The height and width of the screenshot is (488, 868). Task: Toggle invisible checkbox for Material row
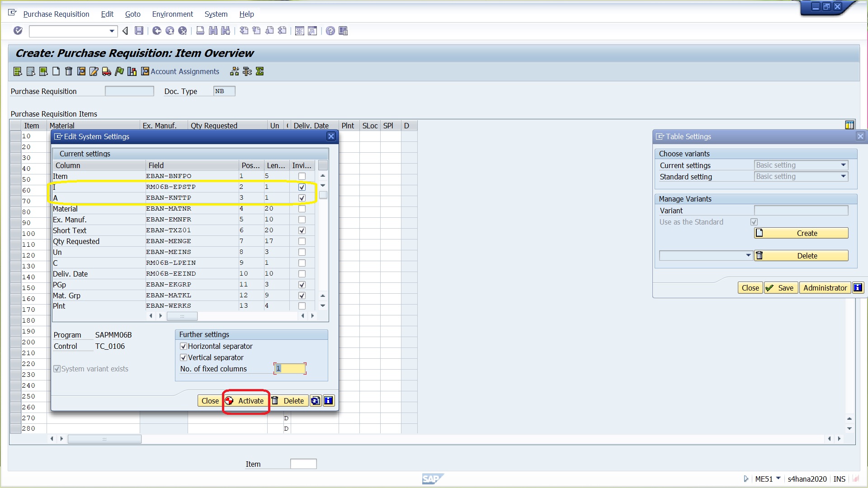302,209
